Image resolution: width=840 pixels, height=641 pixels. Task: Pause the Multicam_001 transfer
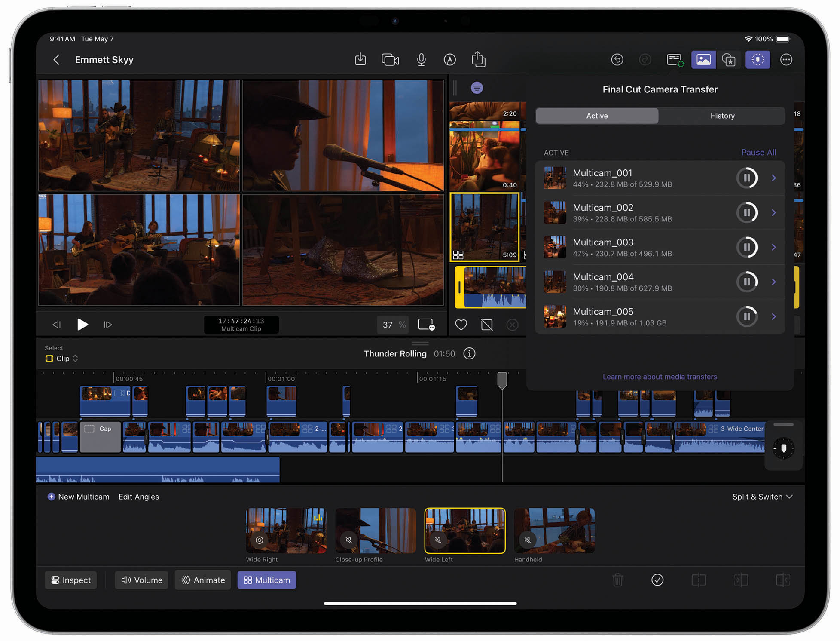[747, 178]
